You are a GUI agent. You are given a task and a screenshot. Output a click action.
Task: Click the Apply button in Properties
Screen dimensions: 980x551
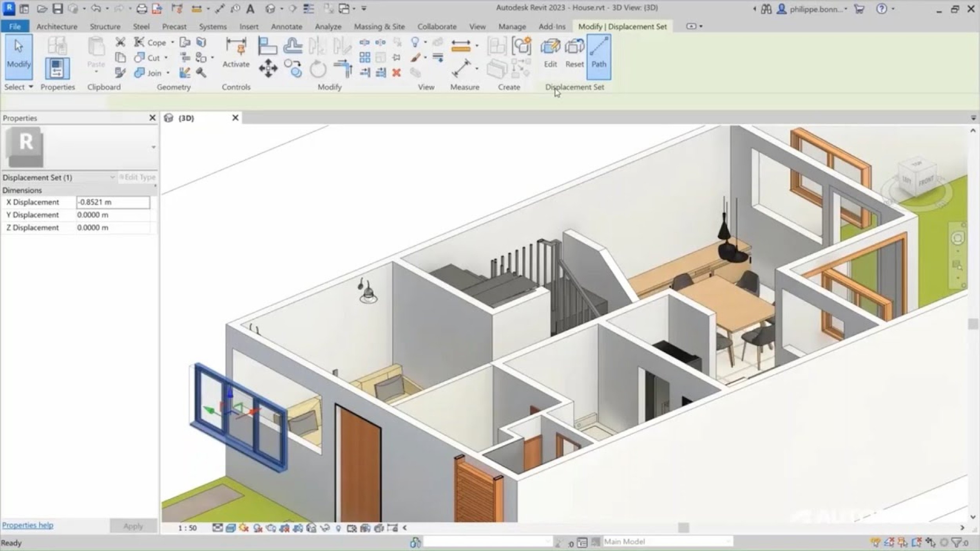coord(133,526)
